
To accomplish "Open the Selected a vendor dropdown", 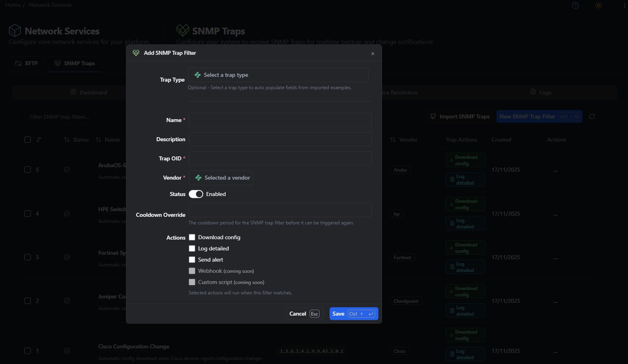I will 221,178.
